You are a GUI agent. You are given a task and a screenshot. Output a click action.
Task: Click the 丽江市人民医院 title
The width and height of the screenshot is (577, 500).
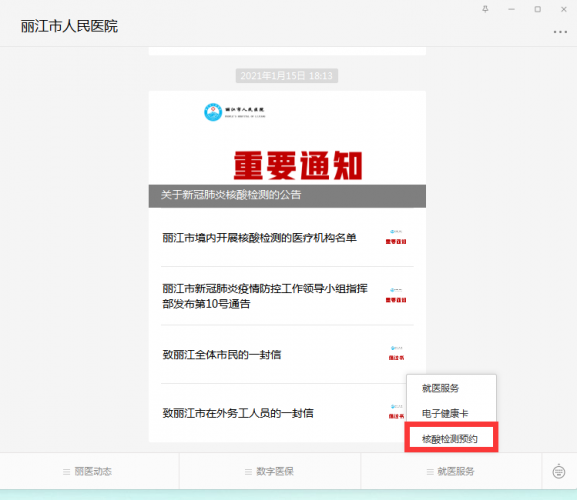tap(69, 26)
